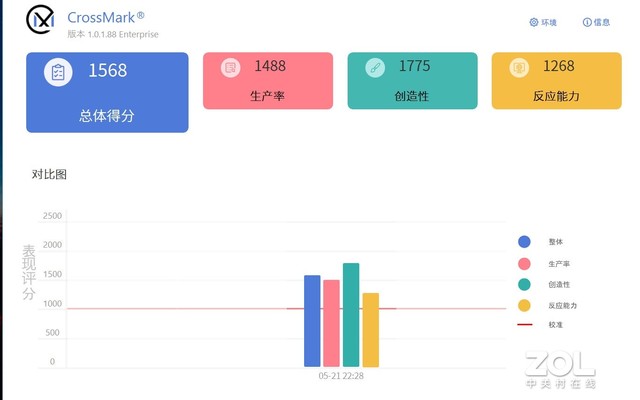
Task: Click the icon on the 创造性 card
Action: pyautogui.click(x=375, y=68)
